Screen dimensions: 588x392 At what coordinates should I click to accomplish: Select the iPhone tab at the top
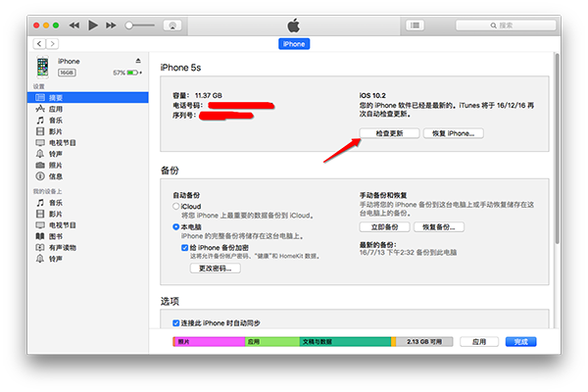pos(294,44)
